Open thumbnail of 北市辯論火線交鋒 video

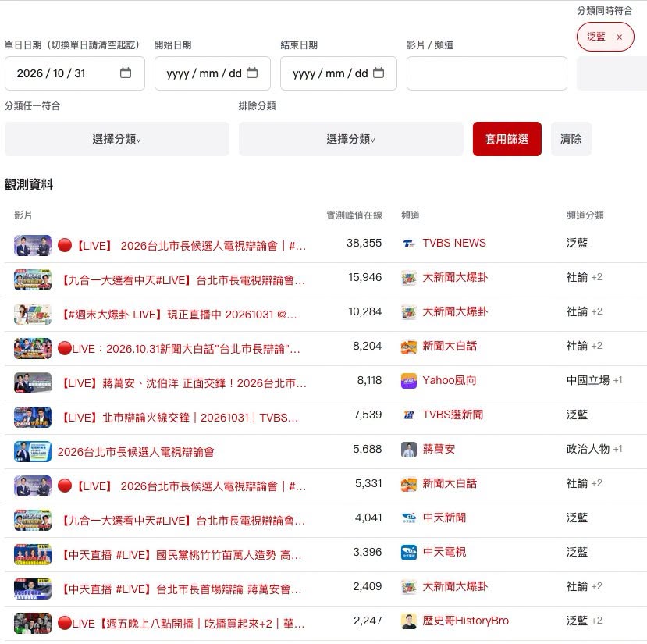33,417
